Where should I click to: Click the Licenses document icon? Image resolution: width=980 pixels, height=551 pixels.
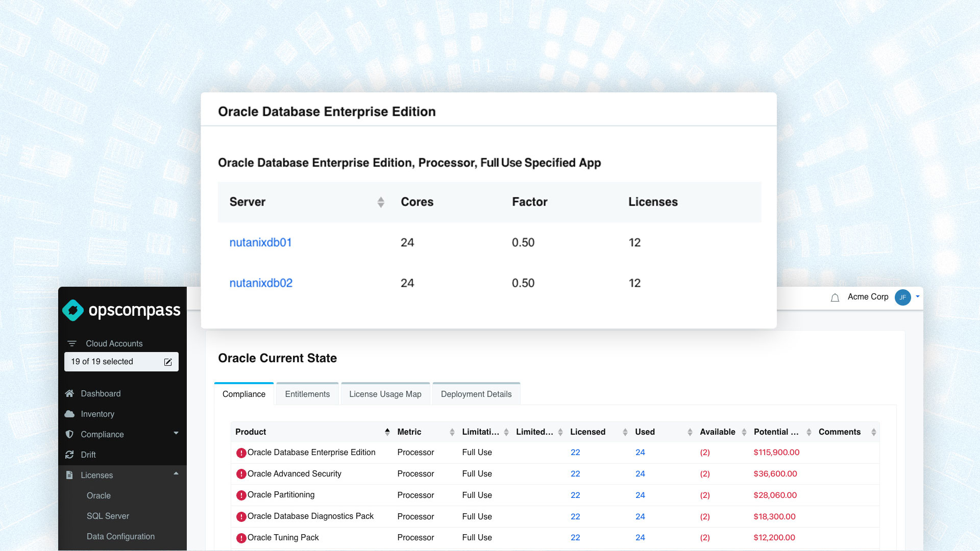(x=70, y=475)
